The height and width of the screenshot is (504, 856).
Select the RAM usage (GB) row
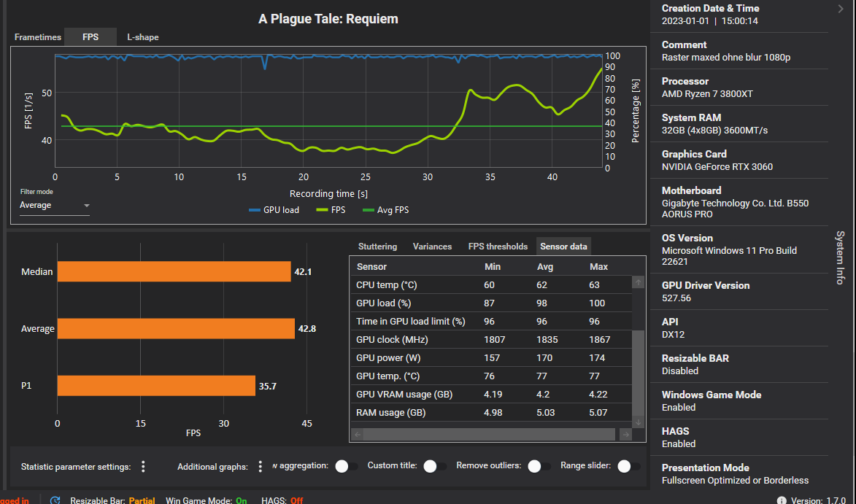click(x=491, y=412)
